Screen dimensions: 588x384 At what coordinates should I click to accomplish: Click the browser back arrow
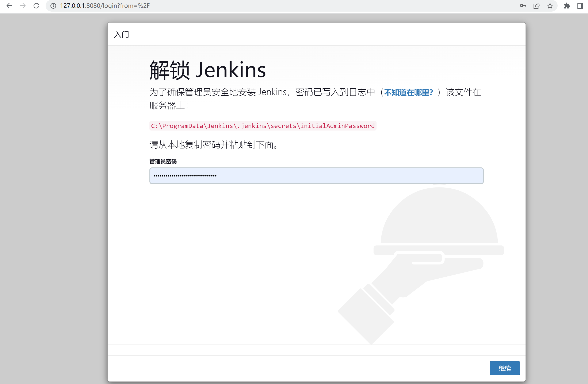point(9,6)
